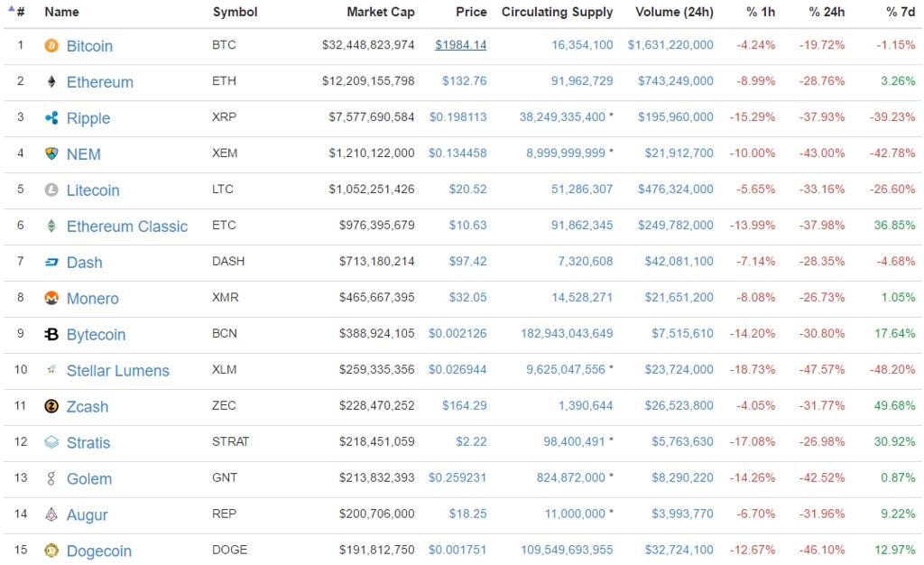Open the Stratis name link
Viewport: 924px width, 565px height.
[x=88, y=442]
